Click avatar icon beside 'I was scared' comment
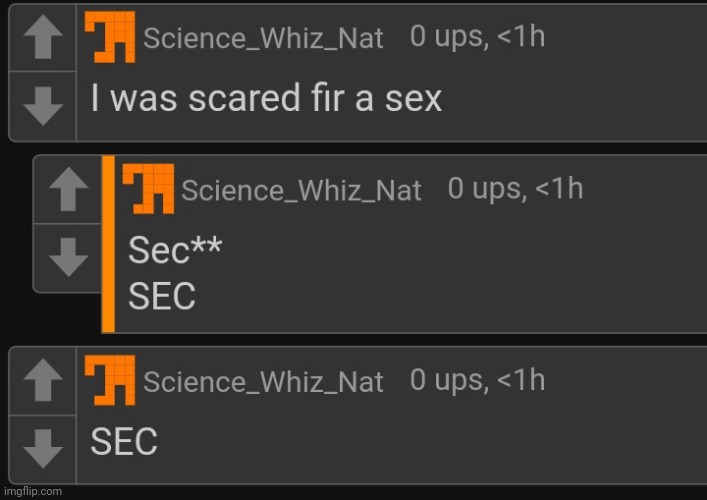707x500 pixels. pyautogui.click(x=110, y=38)
